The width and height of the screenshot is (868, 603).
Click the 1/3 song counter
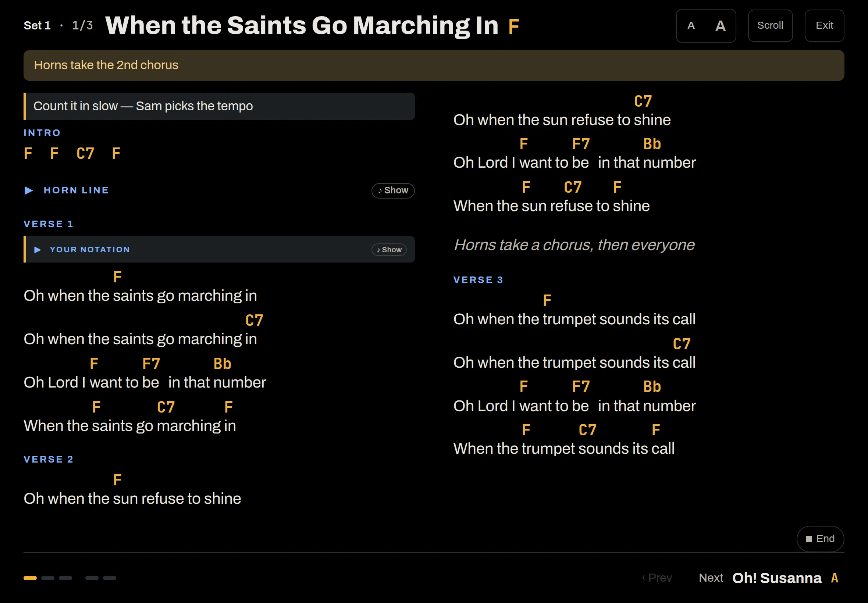[82, 25]
